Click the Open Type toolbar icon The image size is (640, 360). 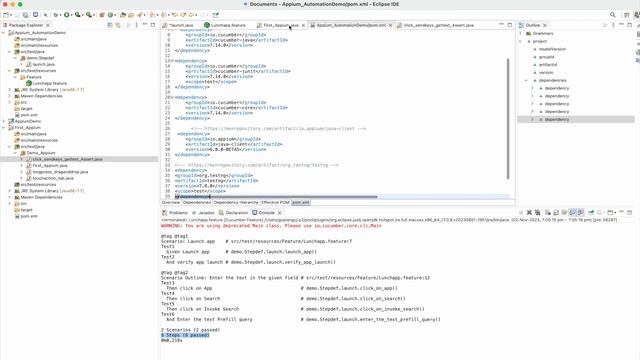click(x=122, y=15)
